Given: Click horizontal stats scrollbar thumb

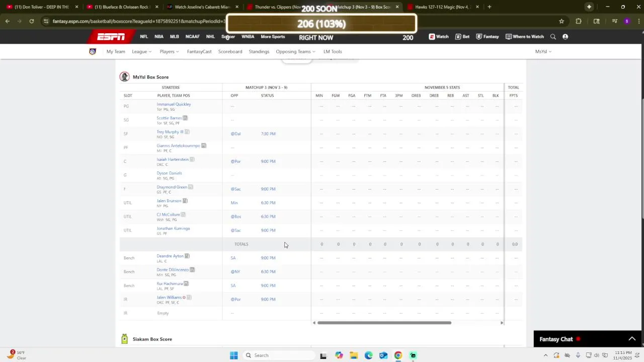Looking at the screenshot, I should click(x=384, y=323).
